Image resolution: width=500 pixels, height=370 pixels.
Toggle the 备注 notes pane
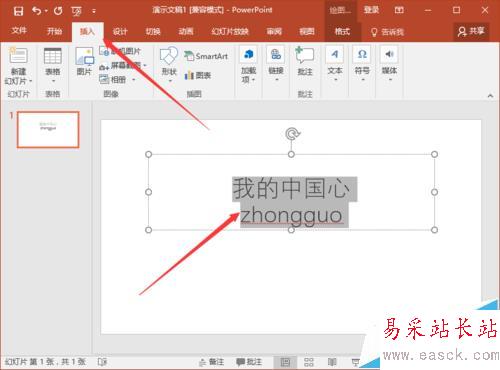(211, 362)
